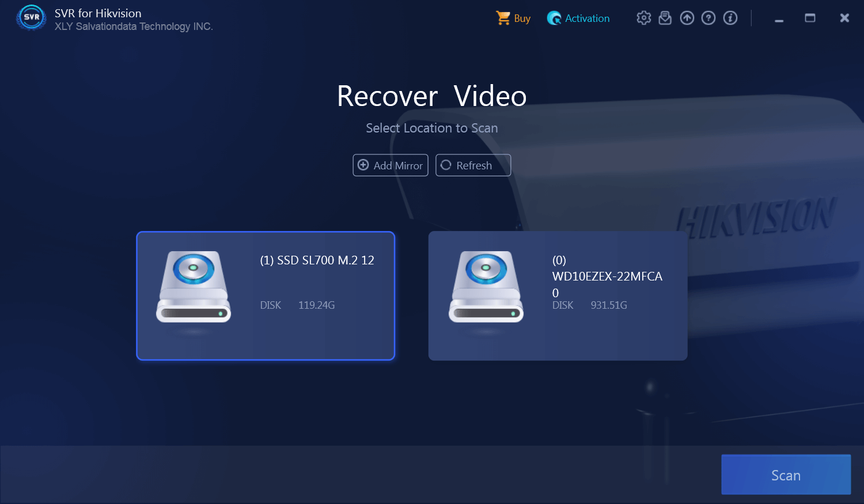This screenshot has width=864, height=504.
Task: Open the about info icon
Action: (730, 18)
